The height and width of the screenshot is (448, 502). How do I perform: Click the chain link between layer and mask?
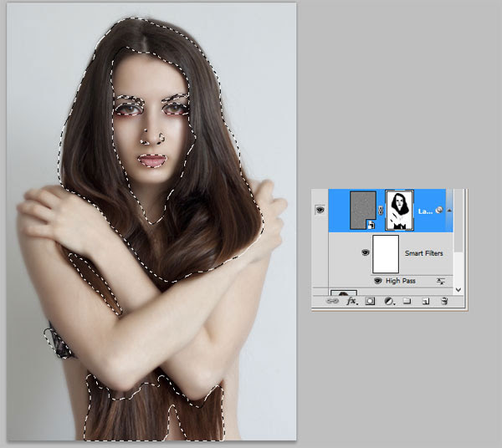coord(381,211)
